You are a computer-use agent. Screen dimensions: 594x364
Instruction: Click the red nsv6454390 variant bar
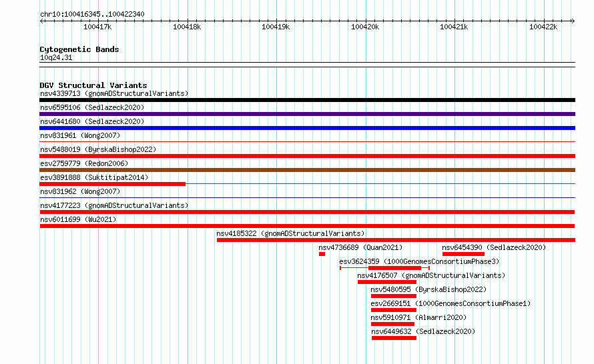point(463,254)
